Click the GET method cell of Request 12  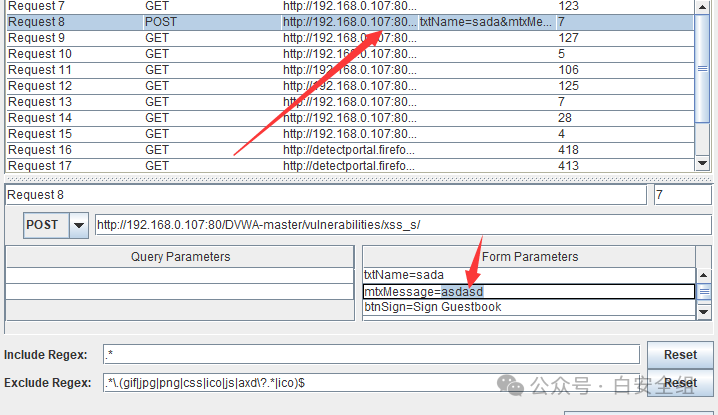tap(157, 86)
